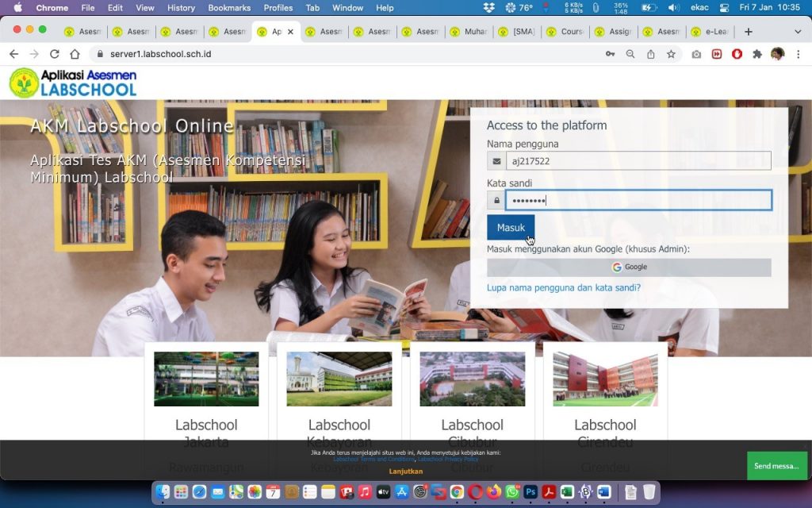Image resolution: width=812 pixels, height=508 pixels.
Task: Open System Preferences from the dock
Action: (420, 492)
